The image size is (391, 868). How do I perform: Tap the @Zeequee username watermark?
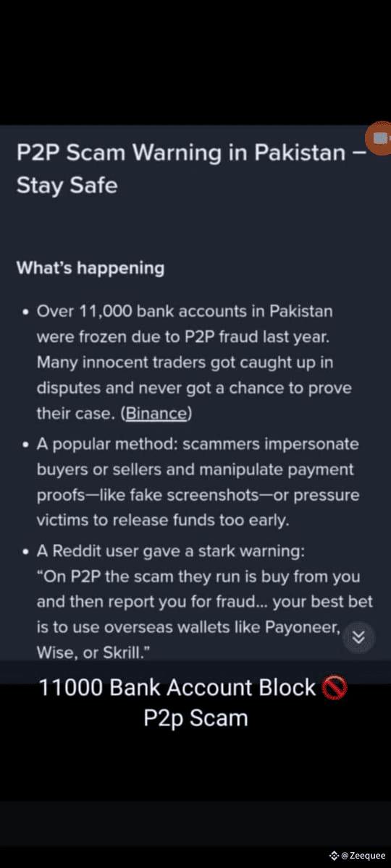point(363,855)
